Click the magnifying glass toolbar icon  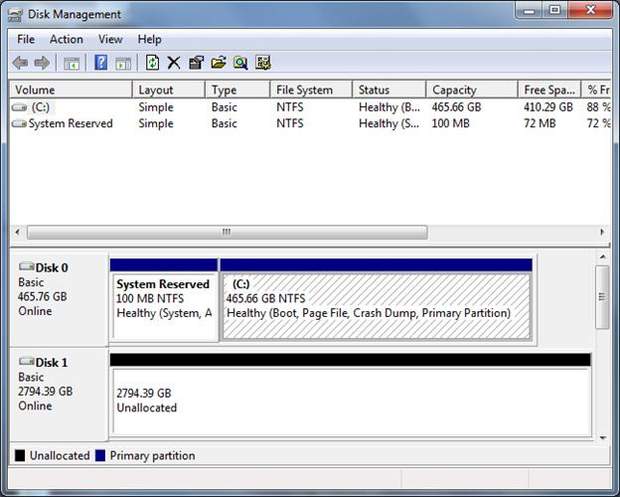click(240, 63)
